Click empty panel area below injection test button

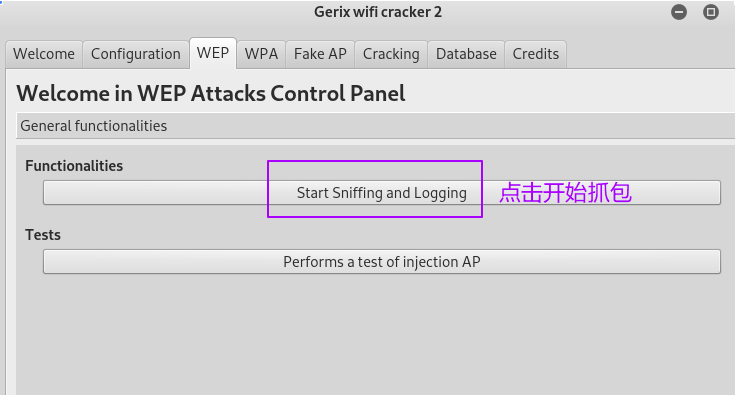point(375,335)
